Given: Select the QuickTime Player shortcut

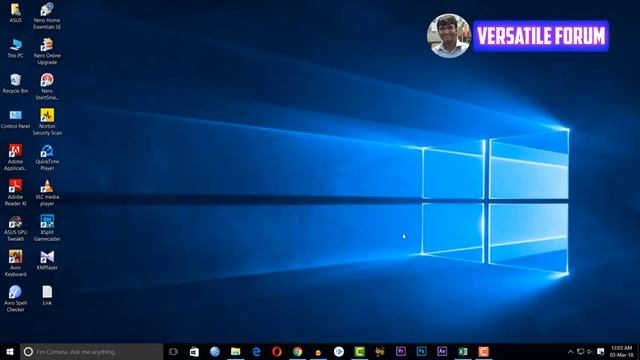Looking at the screenshot, I should [47, 157].
